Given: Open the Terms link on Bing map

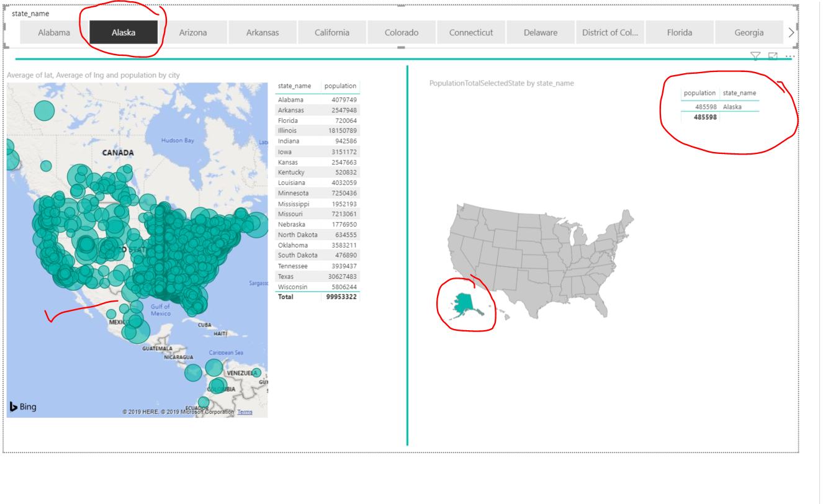Looking at the screenshot, I should pyautogui.click(x=245, y=412).
